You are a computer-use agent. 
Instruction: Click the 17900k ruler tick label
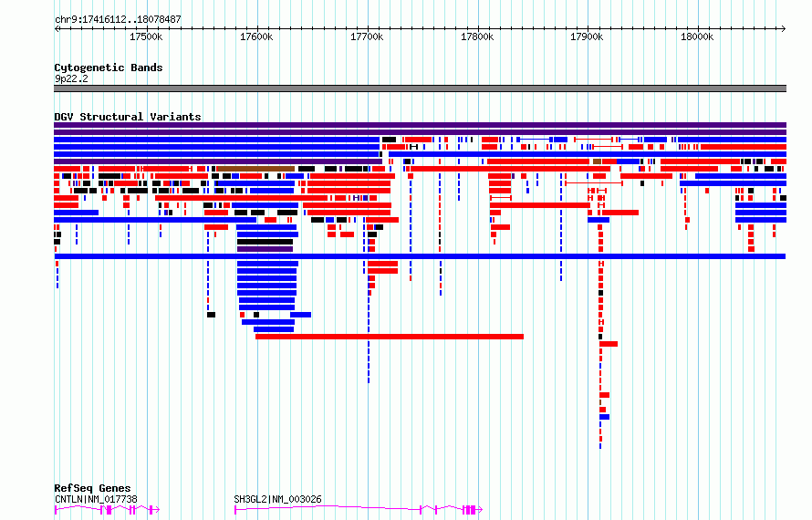click(587, 36)
